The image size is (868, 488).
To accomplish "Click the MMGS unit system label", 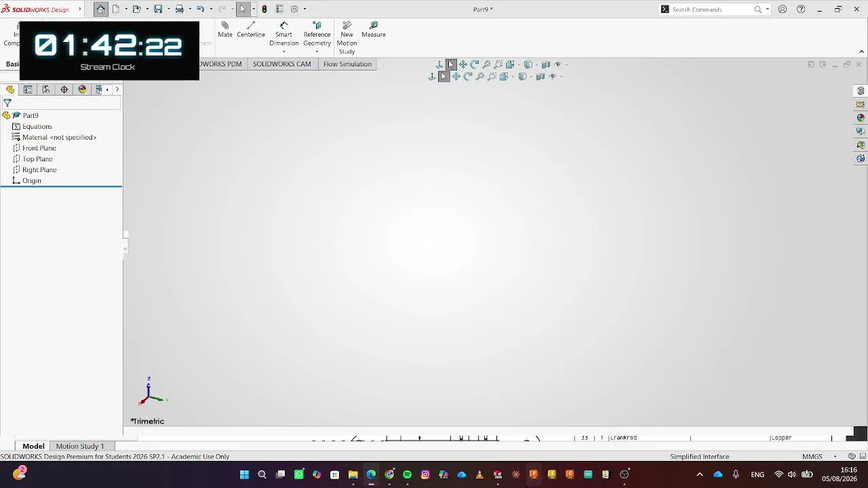I will coord(812,457).
